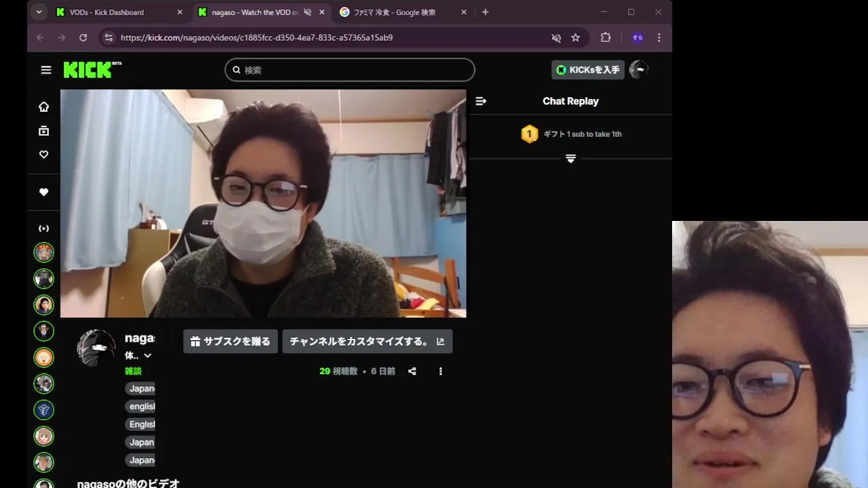Focus the 検索 search field
Screen dimensions: 868x488
coord(350,70)
